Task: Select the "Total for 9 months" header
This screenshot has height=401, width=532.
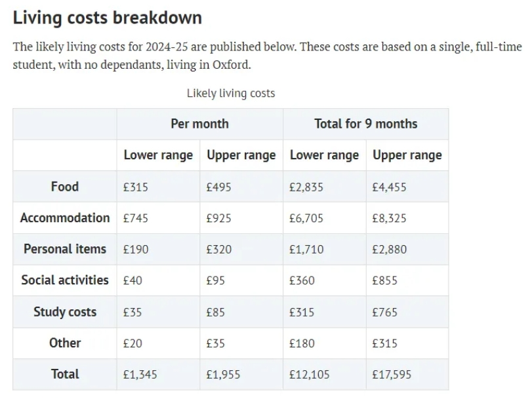Action: 365,124
